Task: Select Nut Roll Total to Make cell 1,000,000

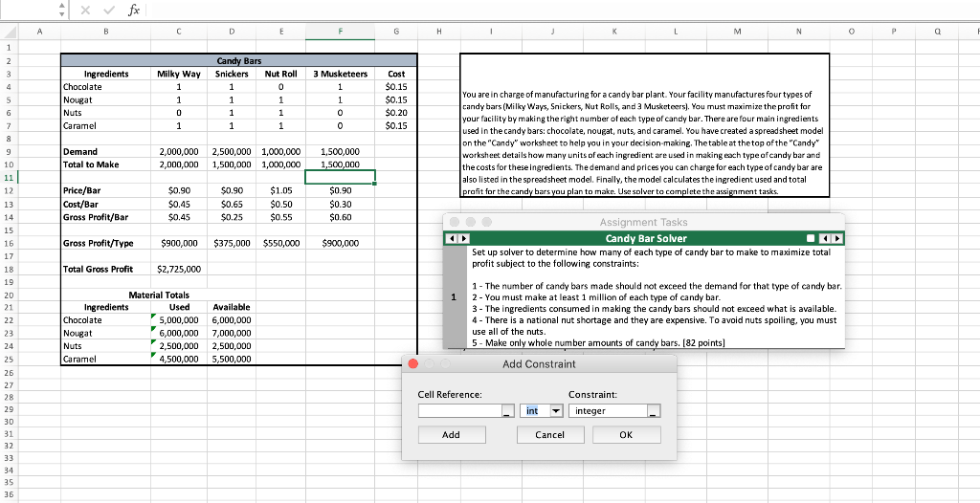Action: coord(281,164)
